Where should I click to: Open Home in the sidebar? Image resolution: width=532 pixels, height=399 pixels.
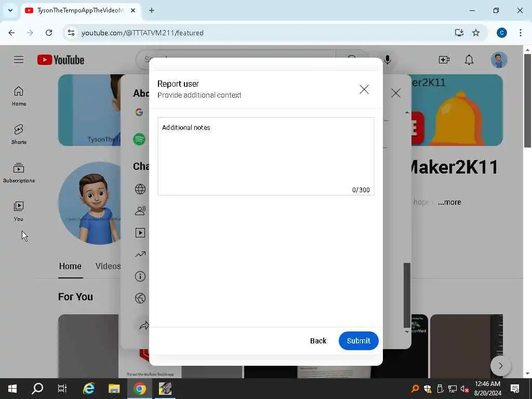[19, 96]
